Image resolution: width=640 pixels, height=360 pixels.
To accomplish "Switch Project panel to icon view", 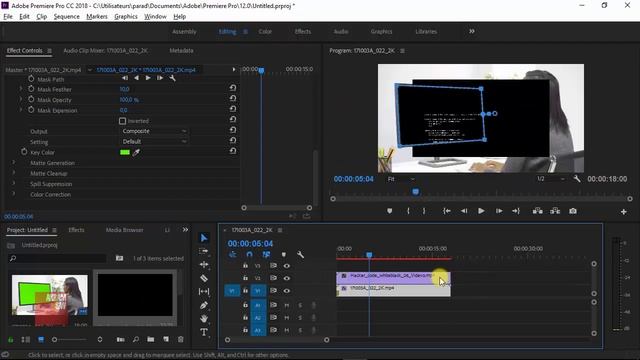I will (x=41, y=339).
